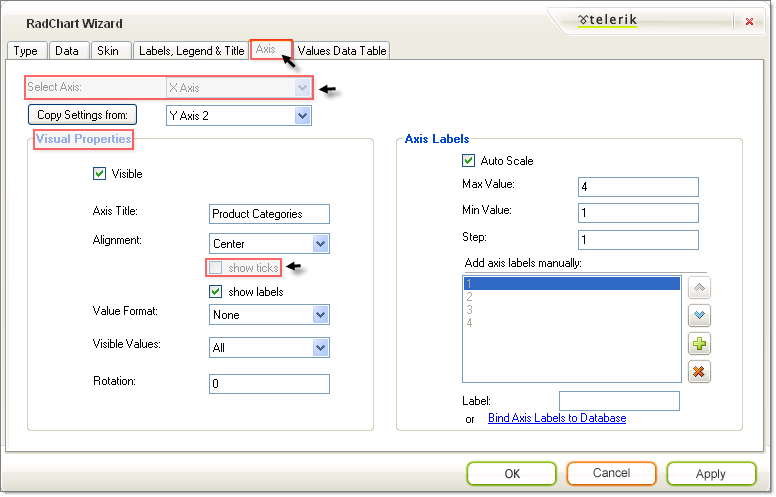
Task: Click the Copy Settings from button
Action: [83, 115]
